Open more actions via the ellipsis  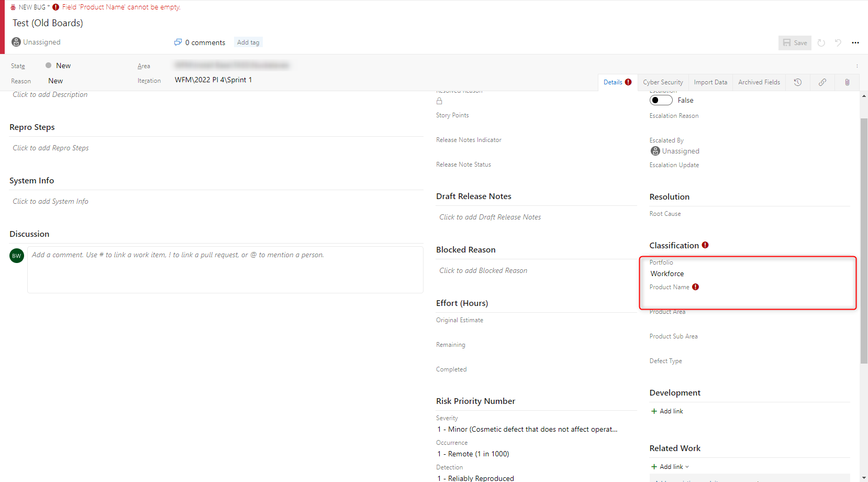click(x=855, y=42)
